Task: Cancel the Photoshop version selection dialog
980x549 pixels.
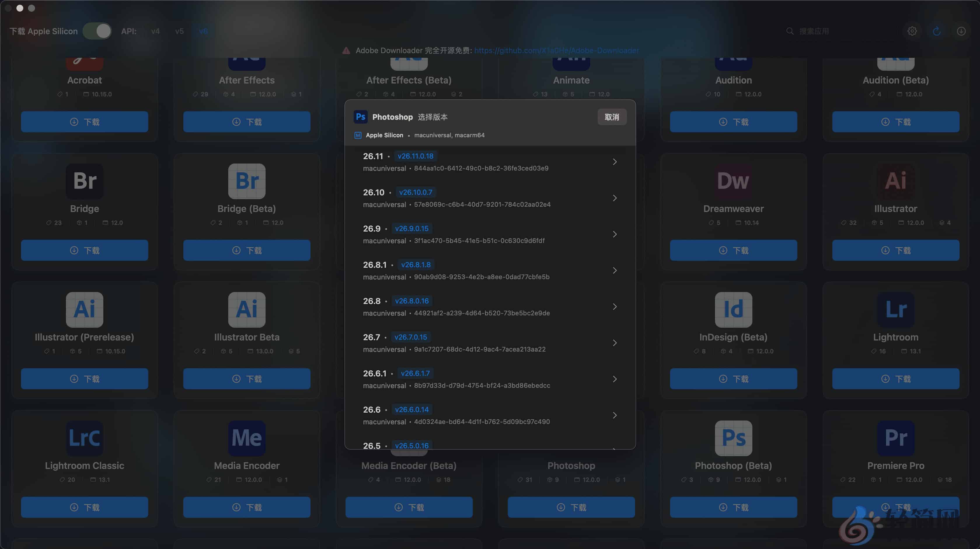Action: pyautogui.click(x=612, y=117)
